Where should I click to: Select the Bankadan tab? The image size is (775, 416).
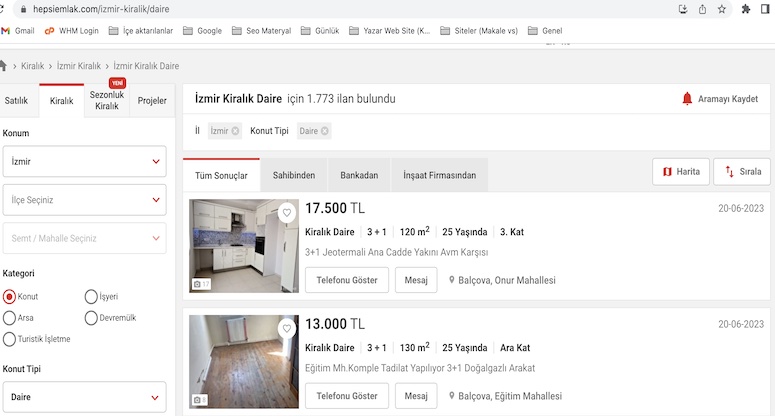pos(359,175)
